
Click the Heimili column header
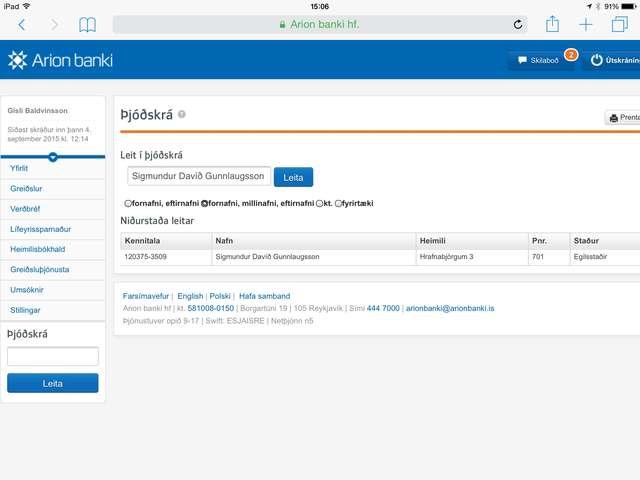click(472, 241)
